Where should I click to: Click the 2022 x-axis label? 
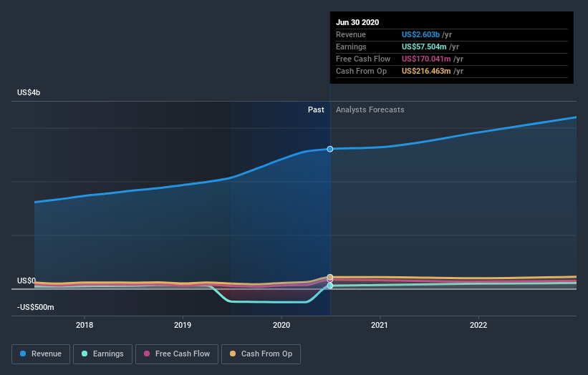[x=478, y=325]
